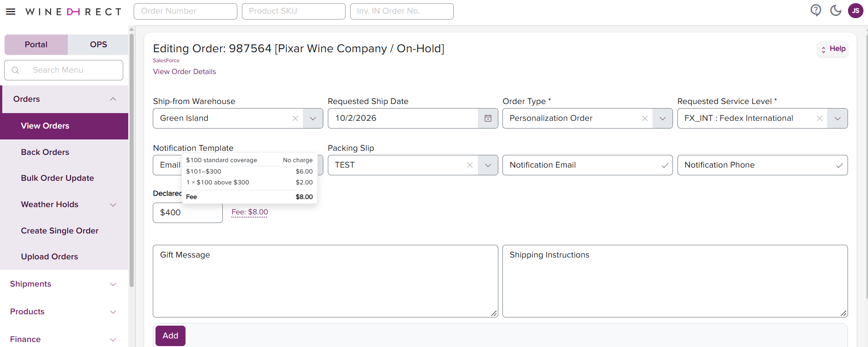Open the hamburger navigation menu
The height and width of the screenshot is (347, 868).
click(10, 11)
